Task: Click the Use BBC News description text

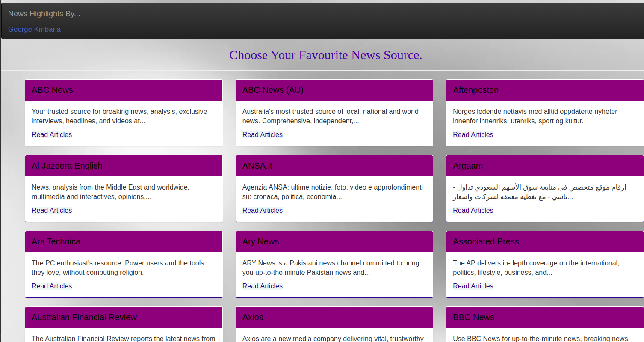Action: (x=541, y=339)
